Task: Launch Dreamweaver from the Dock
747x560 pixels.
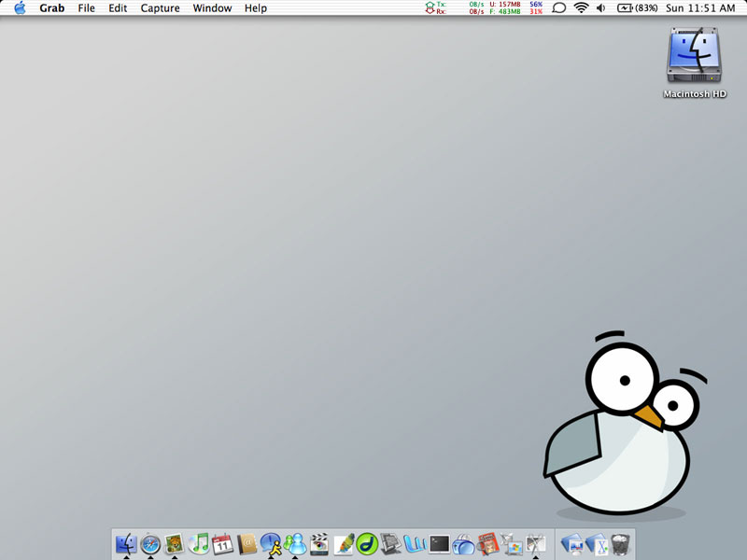Action: [x=367, y=544]
